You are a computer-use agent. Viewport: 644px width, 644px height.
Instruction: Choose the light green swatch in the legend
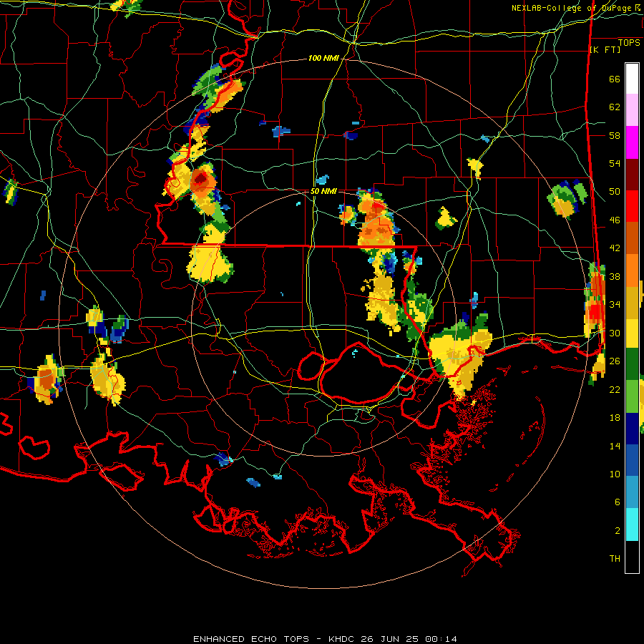click(x=632, y=396)
